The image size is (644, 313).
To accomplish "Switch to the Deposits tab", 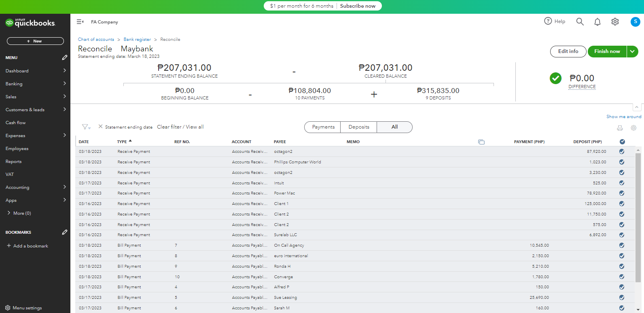I will (x=359, y=127).
